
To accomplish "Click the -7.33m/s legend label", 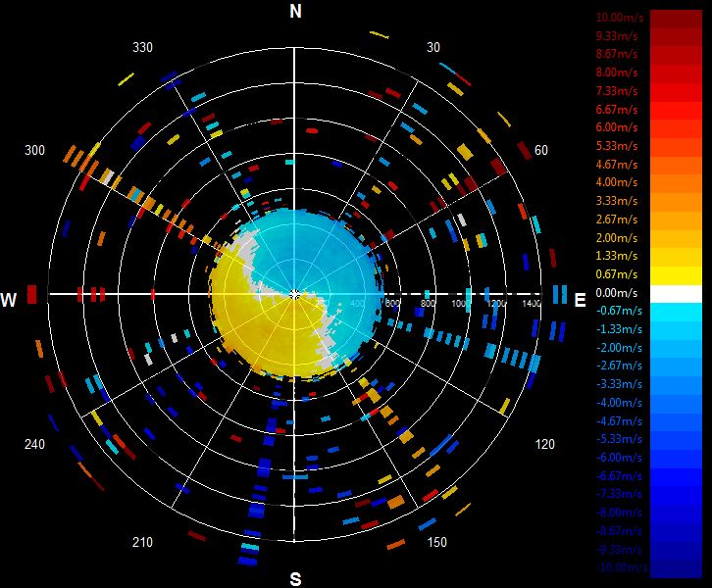I will click(x=619, y=494).
